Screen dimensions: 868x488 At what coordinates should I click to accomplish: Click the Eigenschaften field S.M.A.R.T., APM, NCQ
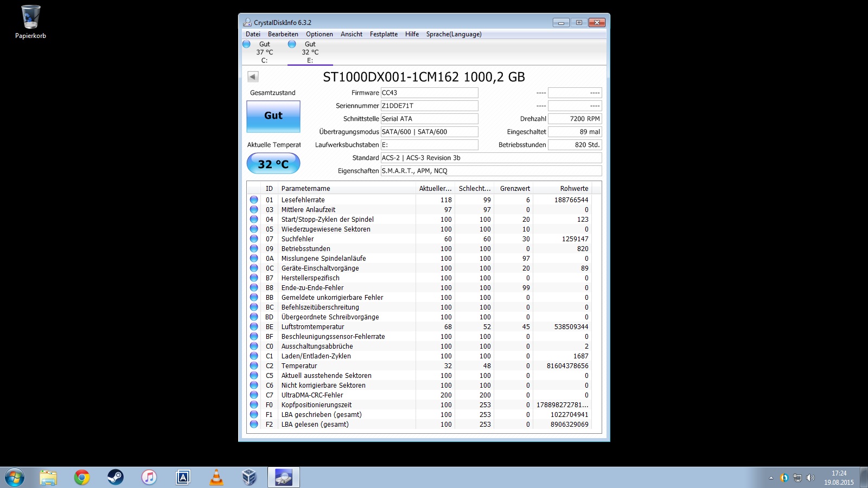point(491,171)
